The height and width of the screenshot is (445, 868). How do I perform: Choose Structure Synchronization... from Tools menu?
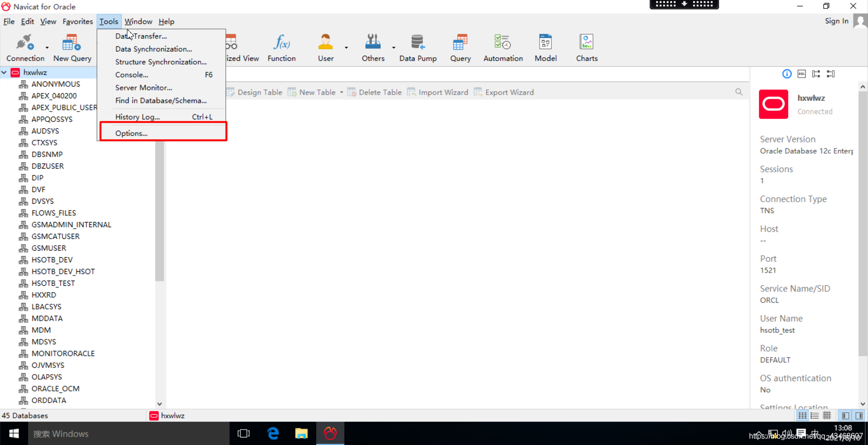[161, 62]
